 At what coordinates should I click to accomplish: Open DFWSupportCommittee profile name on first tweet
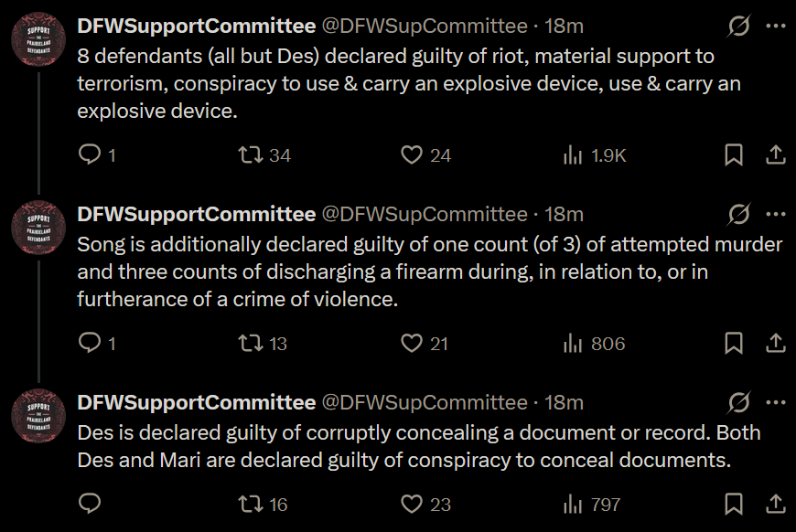pos(196,26)
